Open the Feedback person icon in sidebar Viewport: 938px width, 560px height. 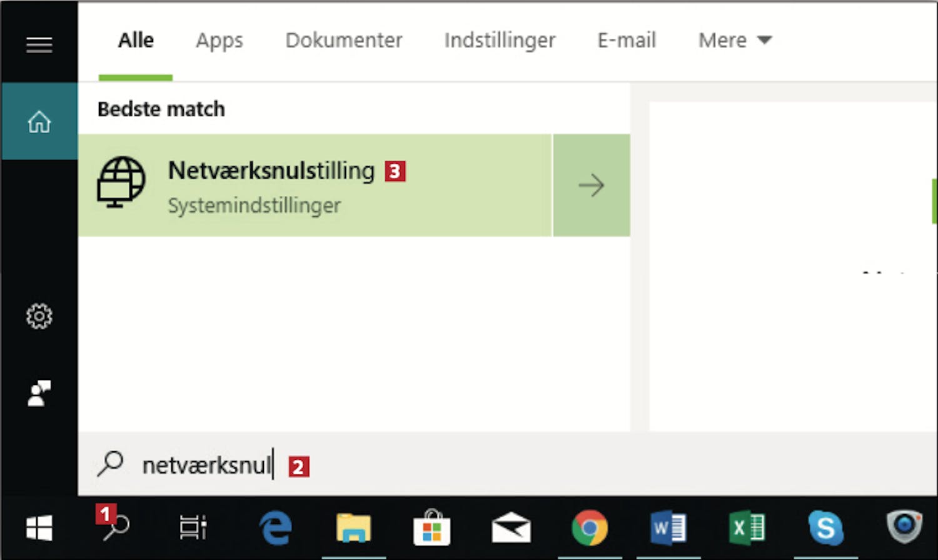[39, 394]
